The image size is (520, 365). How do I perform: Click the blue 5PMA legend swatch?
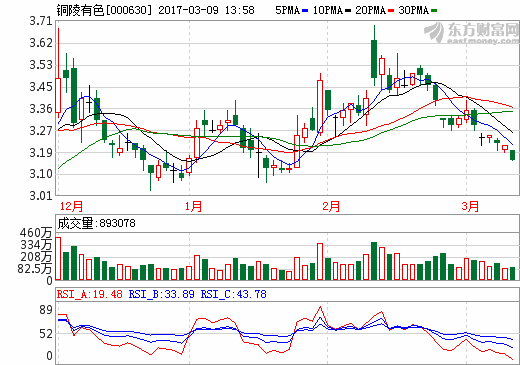305,11
